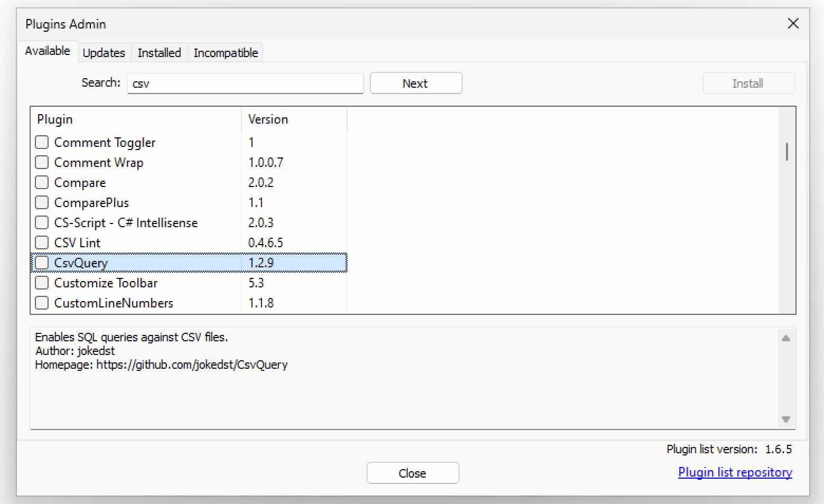Screen dimensions: 824x504
Task: Switch to the Updates tab
Action: pos(104,52)
